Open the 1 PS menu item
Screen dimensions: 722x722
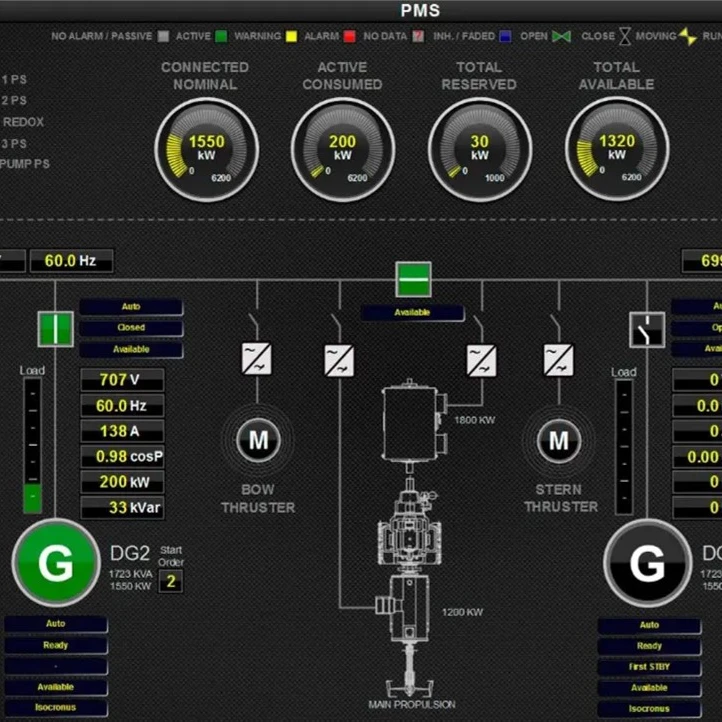tap(14, 80)
